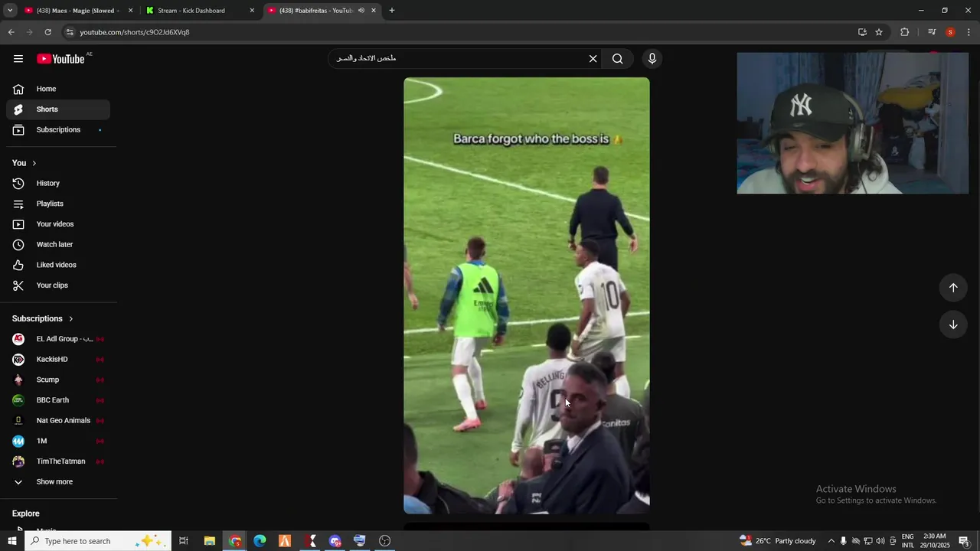This screenshot has height=551, width=980.
Task: Go to the next Short
Action: [x=953, y=324]
